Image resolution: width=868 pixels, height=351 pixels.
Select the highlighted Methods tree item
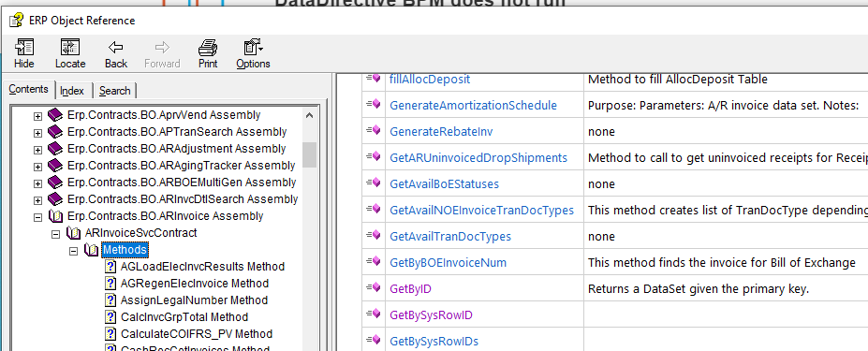(125, 250)
